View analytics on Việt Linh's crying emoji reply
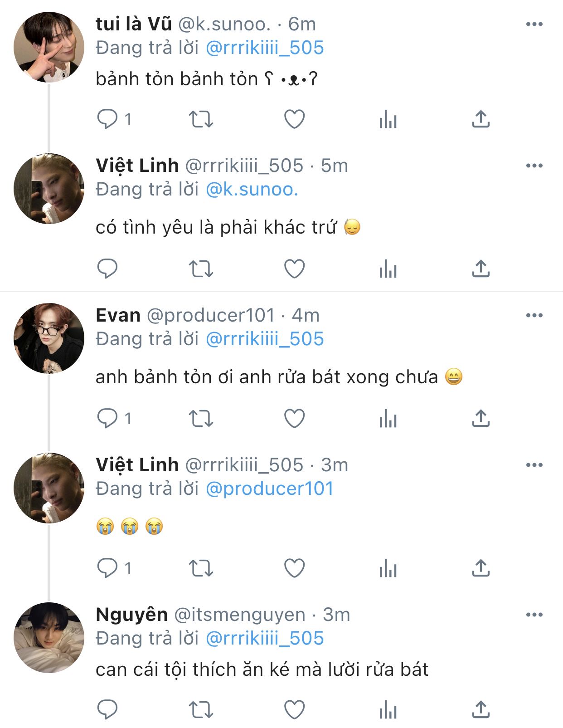 point(388,568)
